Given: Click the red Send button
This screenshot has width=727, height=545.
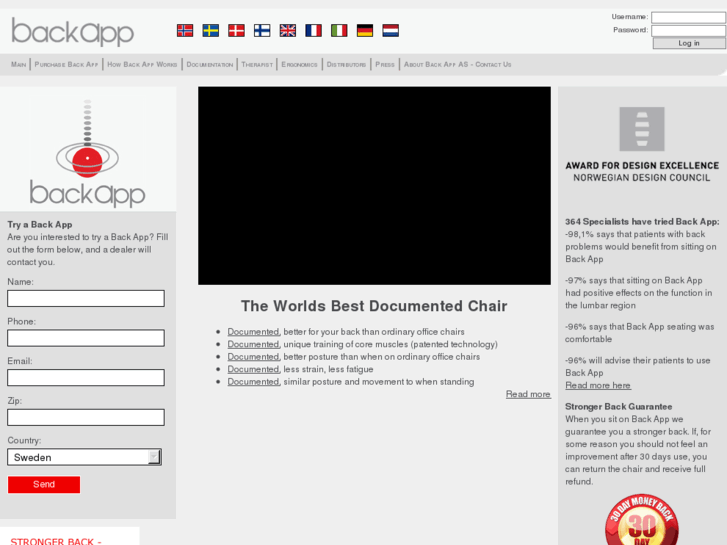Looking at the screenshot, I should pyautogui.click(x=44, y=484).
